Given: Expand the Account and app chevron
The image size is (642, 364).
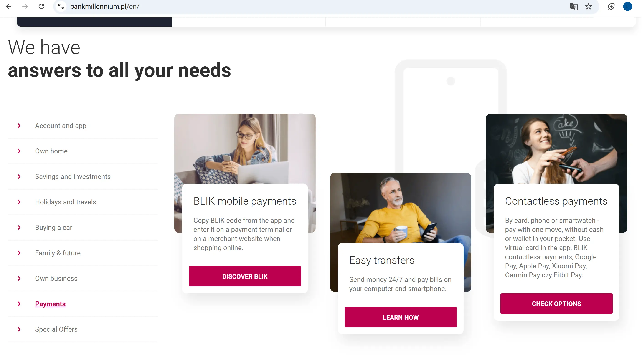Looking at the screenshot, I should pyautogui.click(x=19, y=126).
